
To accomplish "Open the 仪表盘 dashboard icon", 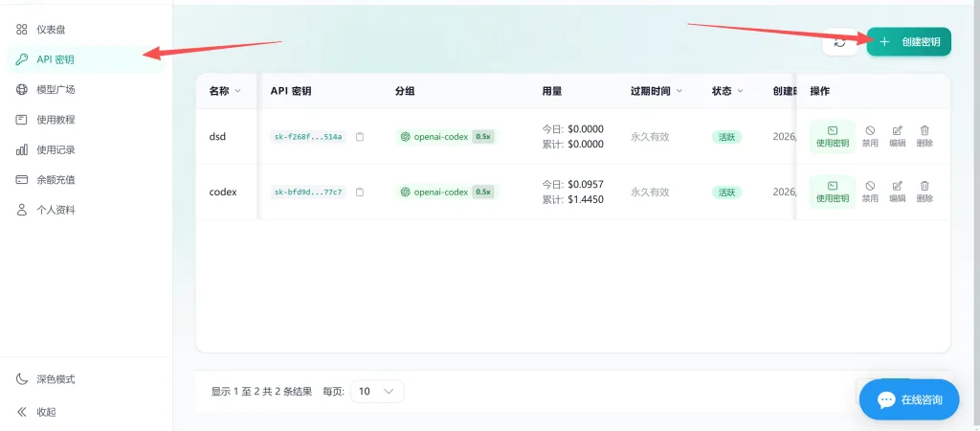I will coord(22,30).
